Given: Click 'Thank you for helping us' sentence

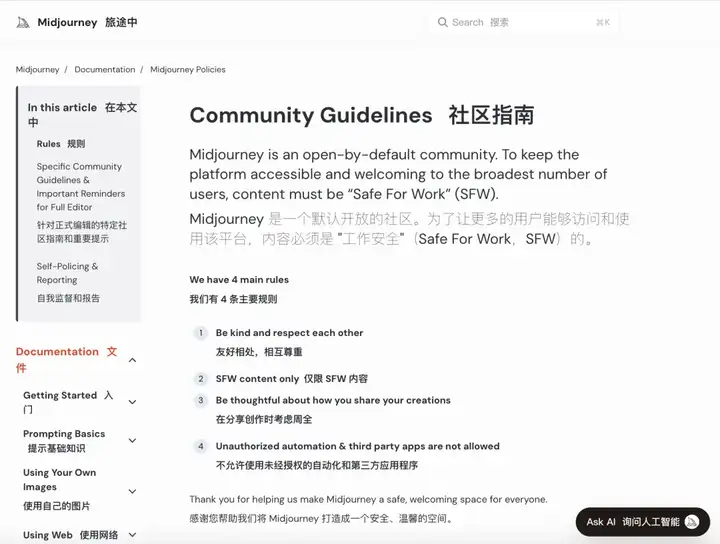Looking at the screenshot, I should (368, 499).
